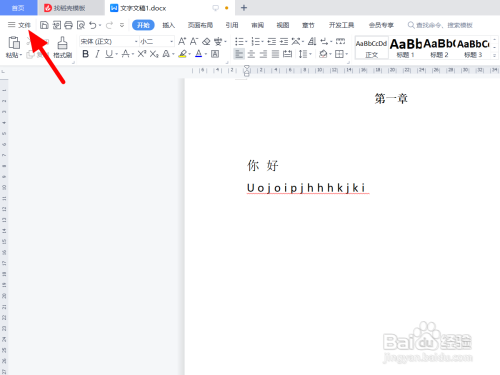The height and width of the screenshot is (375, 500).
Task: Click the Save icon in quick toolbar
Action: coord(44,25)
